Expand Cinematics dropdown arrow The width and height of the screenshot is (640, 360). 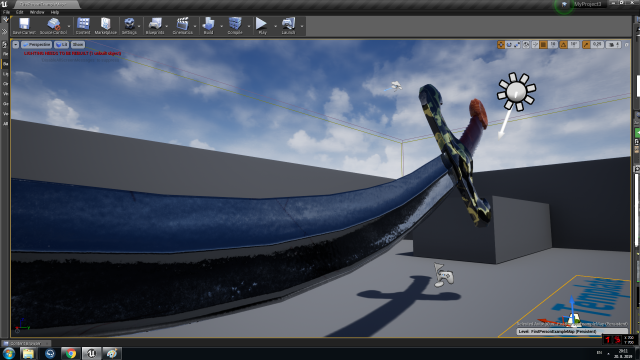point(195,27)
